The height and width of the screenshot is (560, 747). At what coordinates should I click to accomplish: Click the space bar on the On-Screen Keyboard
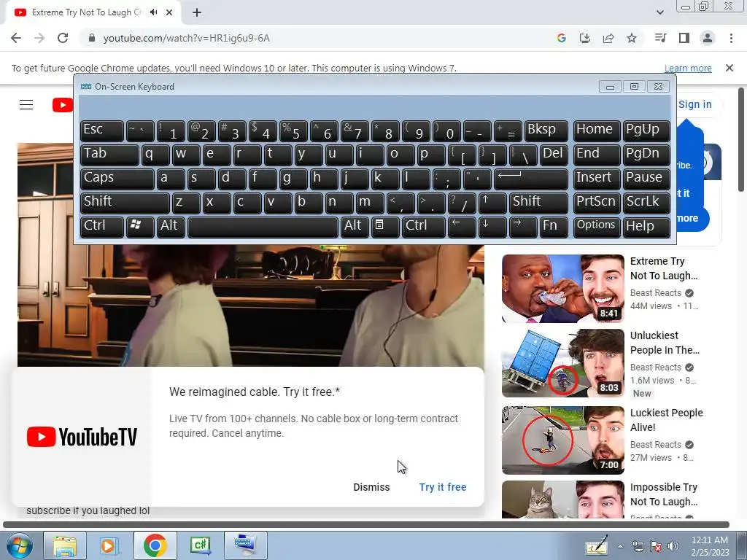point(263,226)
